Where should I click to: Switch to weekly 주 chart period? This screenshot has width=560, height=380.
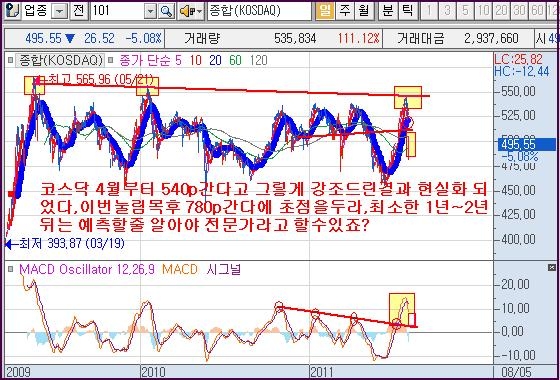[x=344, y=11]
